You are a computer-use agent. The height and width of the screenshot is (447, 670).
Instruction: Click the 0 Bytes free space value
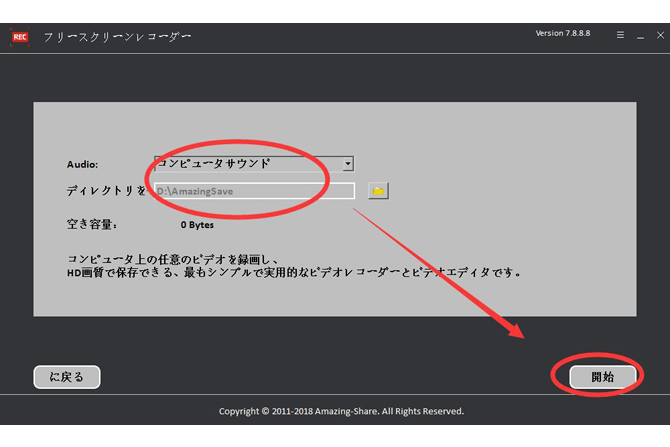pyautogui.click(x=197, y=225)
